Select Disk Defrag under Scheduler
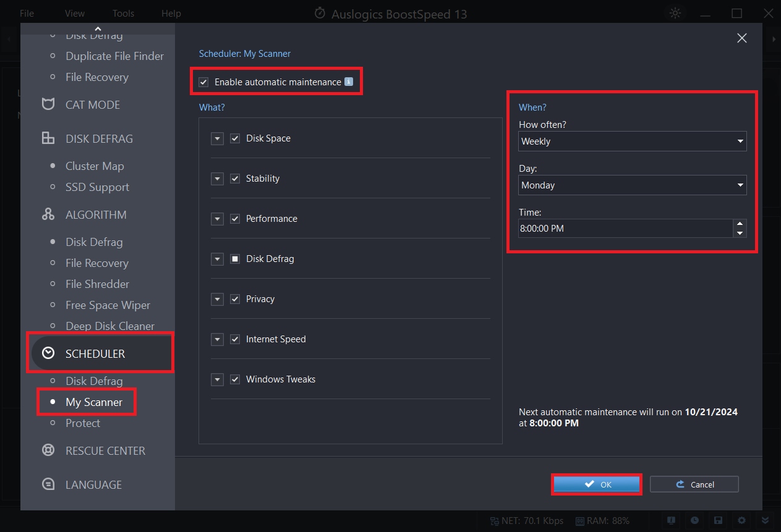Screen dimensions: 781x532 pyautogui.click(x=94, y=381)
